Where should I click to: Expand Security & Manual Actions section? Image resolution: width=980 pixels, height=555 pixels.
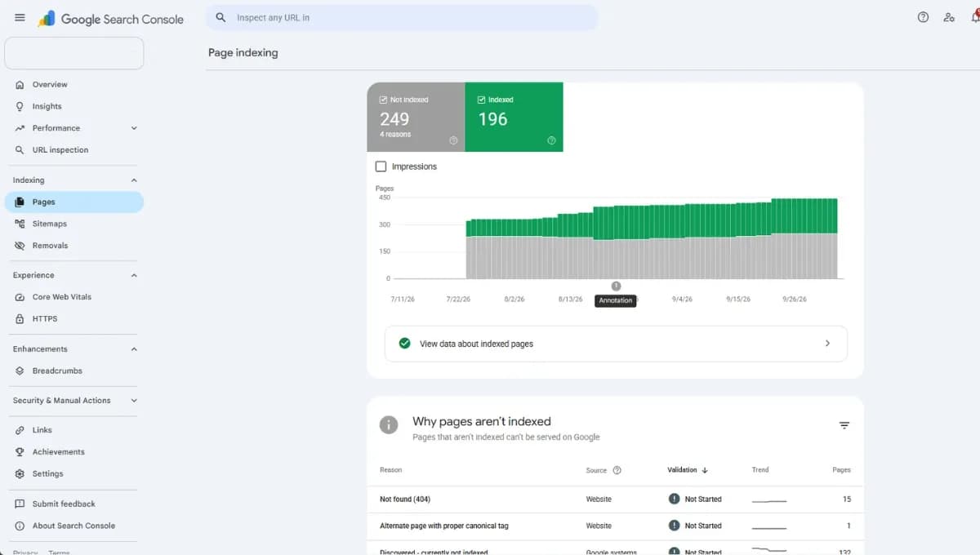(134, 401)
